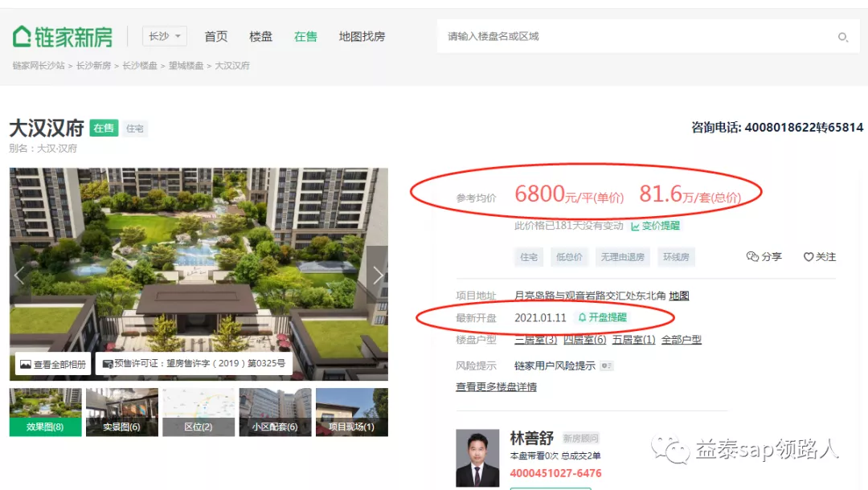This screenshot has width=868, height=490.
Task: Click the 链家新房 logo
Action: click(62, 36)
